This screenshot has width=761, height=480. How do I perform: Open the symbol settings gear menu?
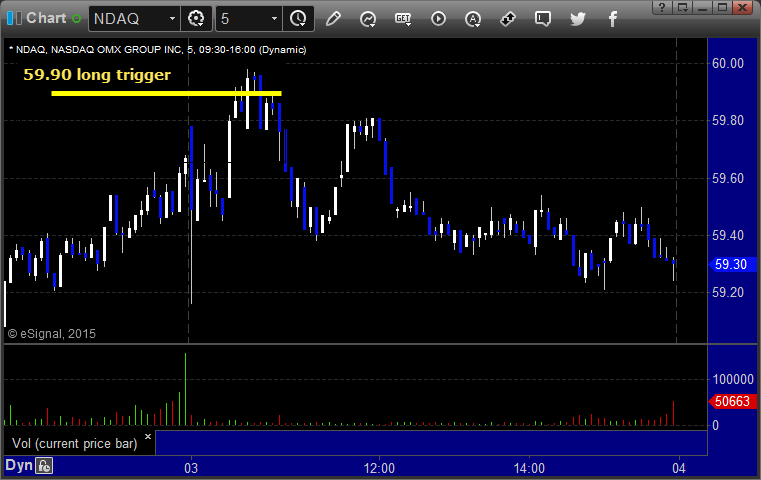point(196,19)
